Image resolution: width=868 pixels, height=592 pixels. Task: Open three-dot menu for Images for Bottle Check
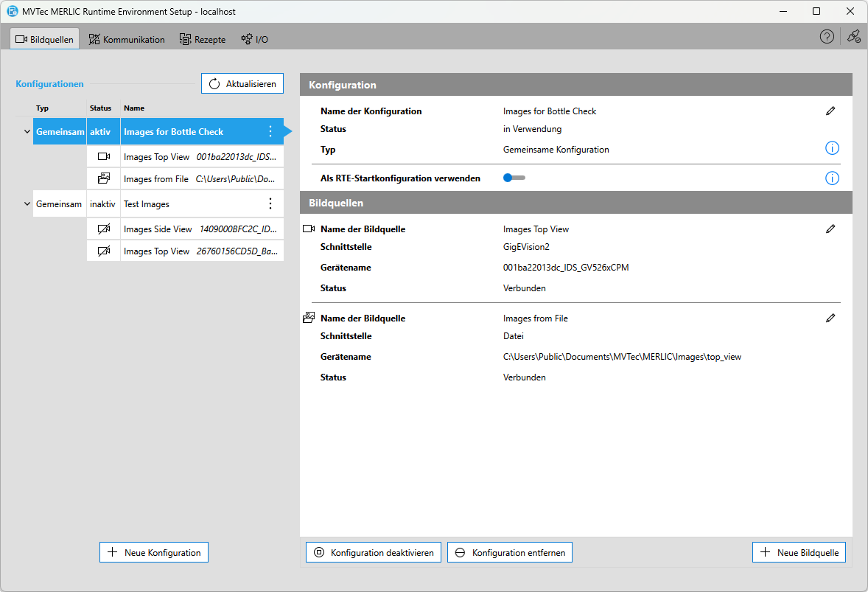point(270,132)
